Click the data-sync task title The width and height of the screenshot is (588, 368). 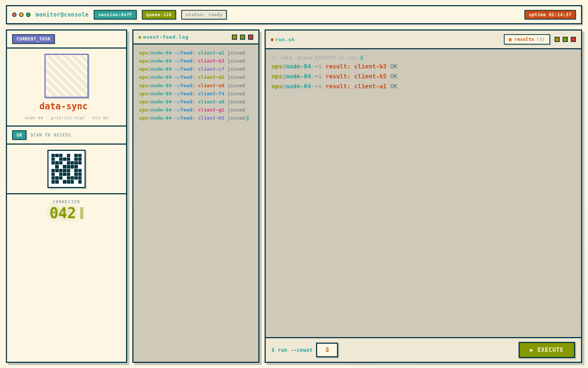[x=64, y=106]
